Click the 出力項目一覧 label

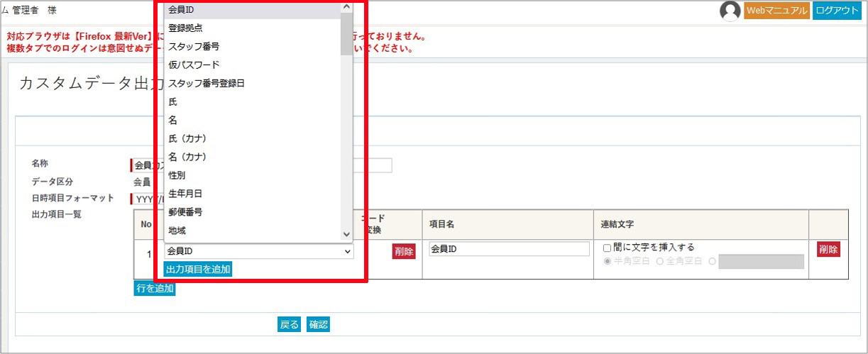click(x=57, y=214)
